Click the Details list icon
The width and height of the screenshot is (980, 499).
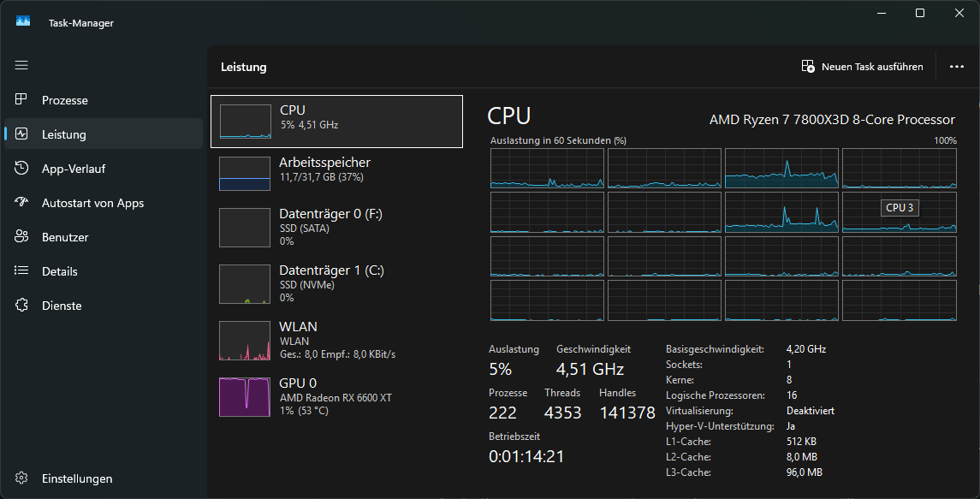[x=22, y=271]
